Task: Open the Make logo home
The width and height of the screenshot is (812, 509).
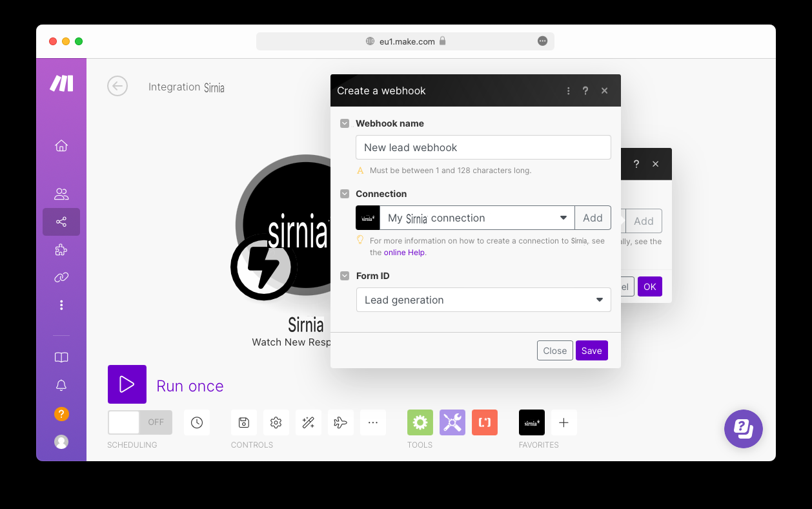Action: 61,83
